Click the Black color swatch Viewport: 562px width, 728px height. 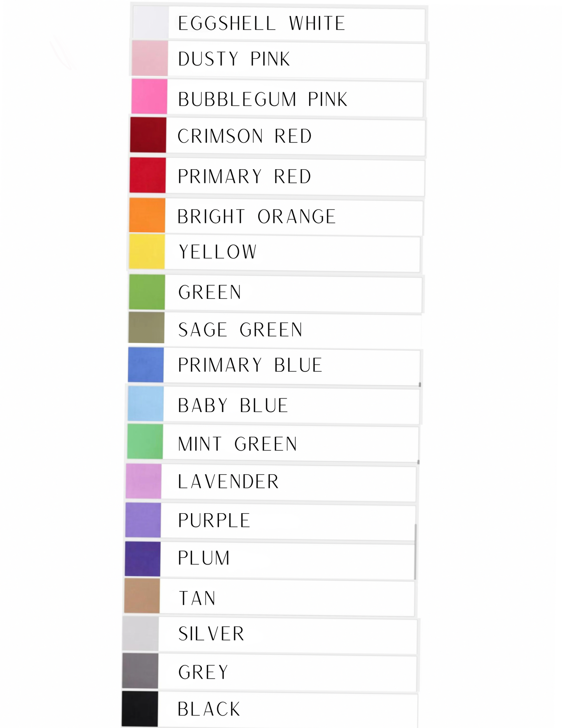pos(140,709)
